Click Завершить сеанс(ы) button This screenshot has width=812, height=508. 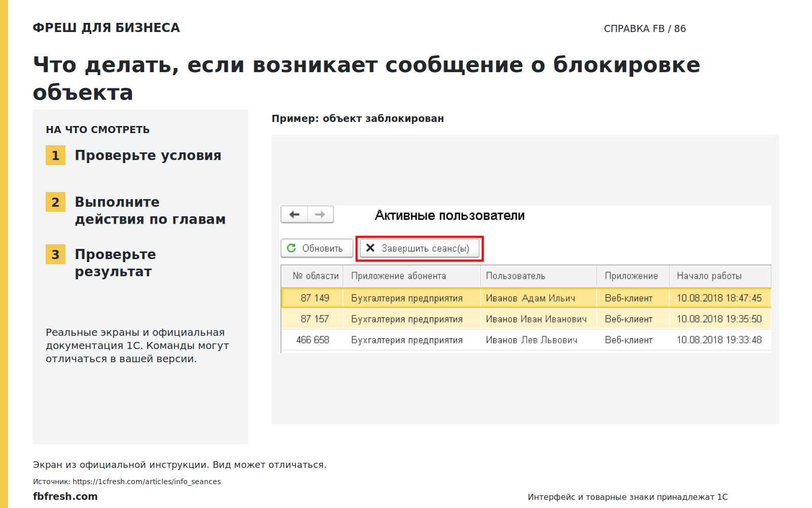(x=419, y=248)
